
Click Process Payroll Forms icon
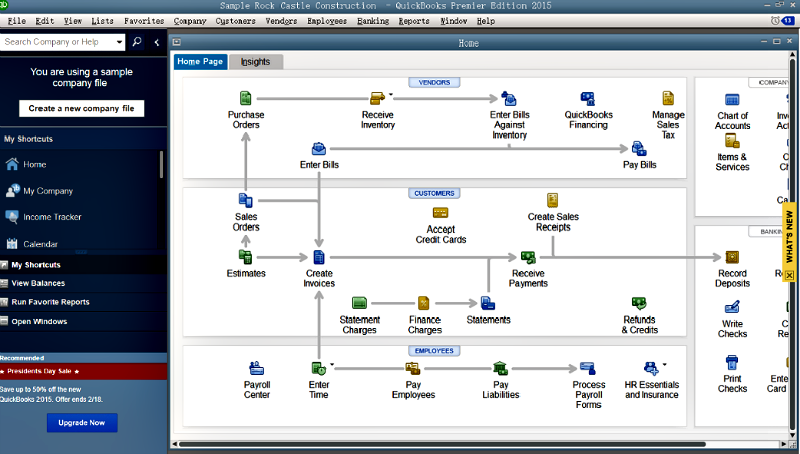click(x=588, y=368)
